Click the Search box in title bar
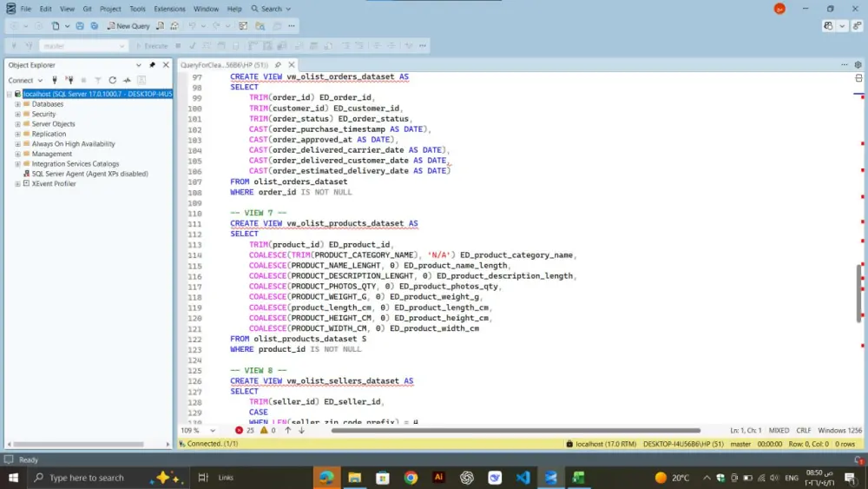 271,9
